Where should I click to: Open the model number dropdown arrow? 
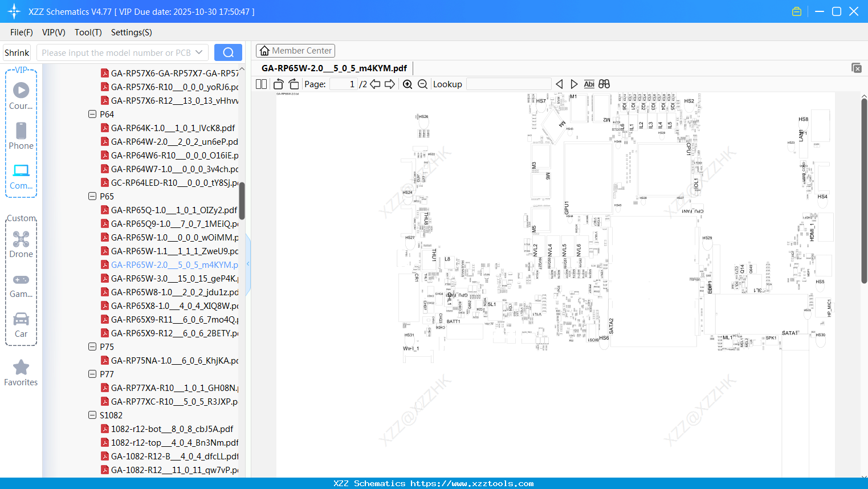pos(199,52)
